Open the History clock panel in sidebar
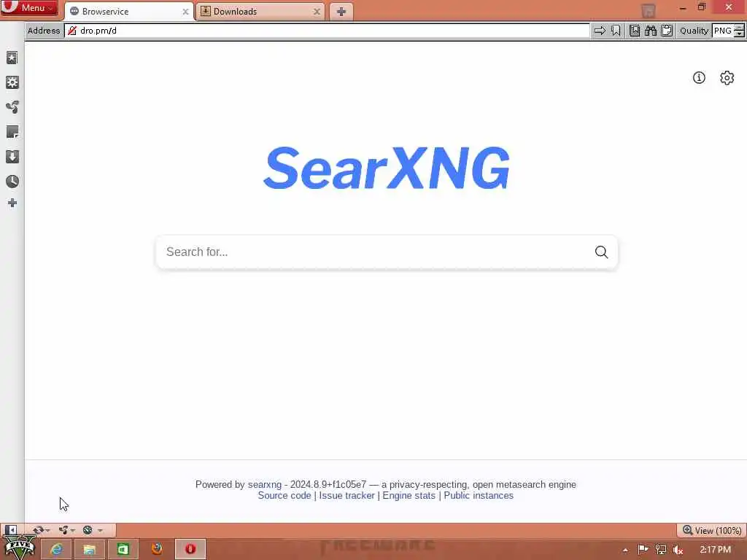This screenshot has height=560, width=747. pyautogui.click(x=12, y=182)
